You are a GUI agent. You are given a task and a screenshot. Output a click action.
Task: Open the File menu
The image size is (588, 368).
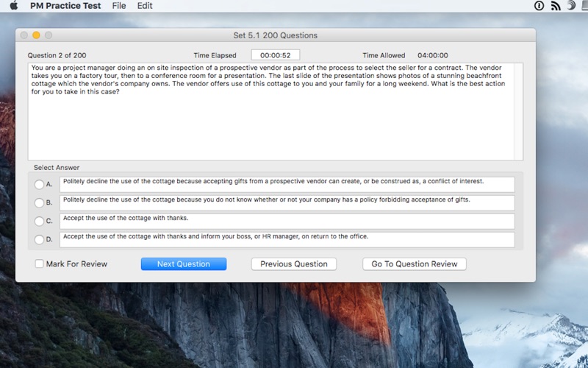click(x=119, y=6)
